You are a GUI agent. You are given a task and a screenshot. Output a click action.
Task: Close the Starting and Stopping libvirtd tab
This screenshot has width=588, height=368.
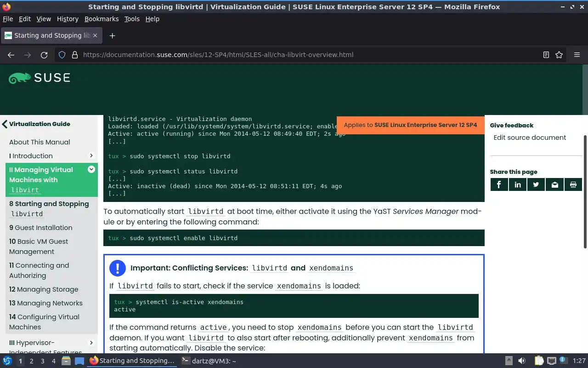pyautogui.click(x=96, y=35)
